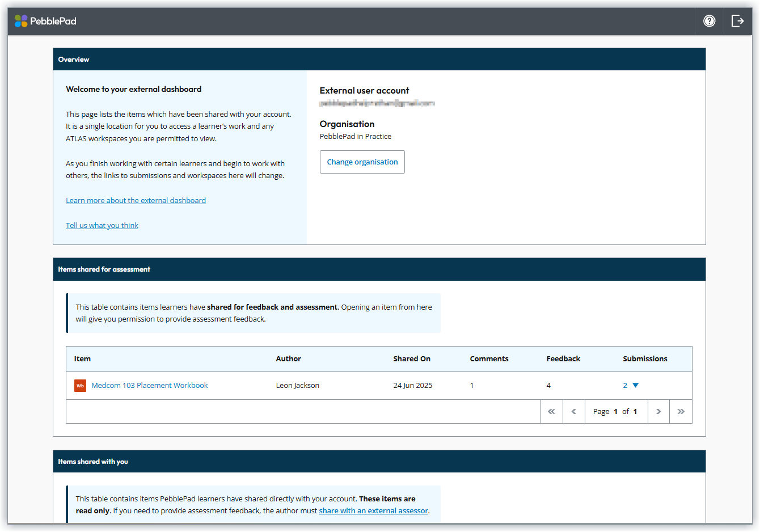Click the PebblePad in Practice organisation name
The height and width of the screenshot is (532, 760).
tap(356, 137)
